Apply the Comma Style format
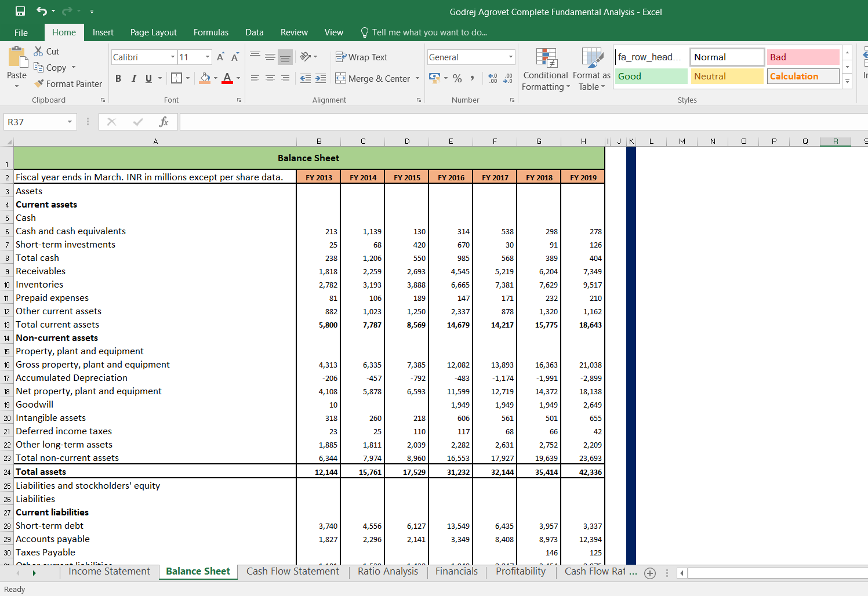 [x=472, y=78]
